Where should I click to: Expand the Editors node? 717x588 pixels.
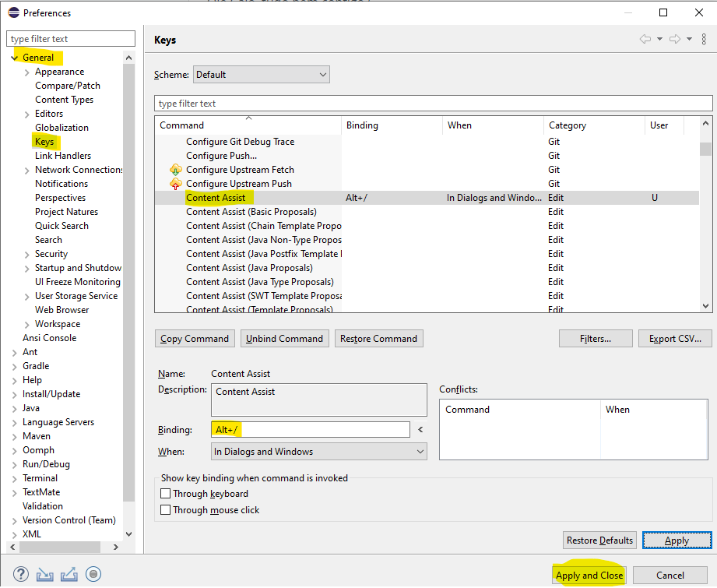pos(27,114)
